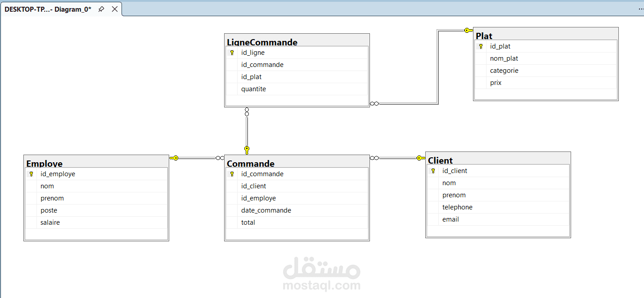The image size is (644, 298).
Task: Click the date_commande row in Commande
Action: [x=266, y=210]
